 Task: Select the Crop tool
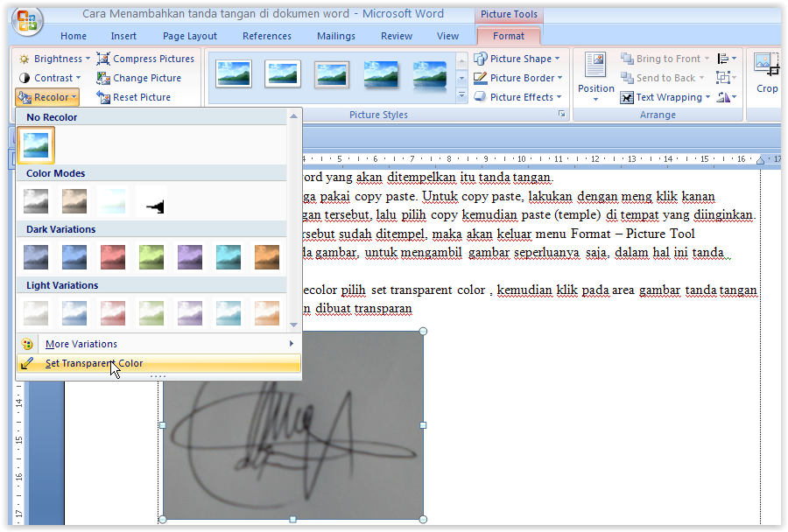(x=766, y=73)
